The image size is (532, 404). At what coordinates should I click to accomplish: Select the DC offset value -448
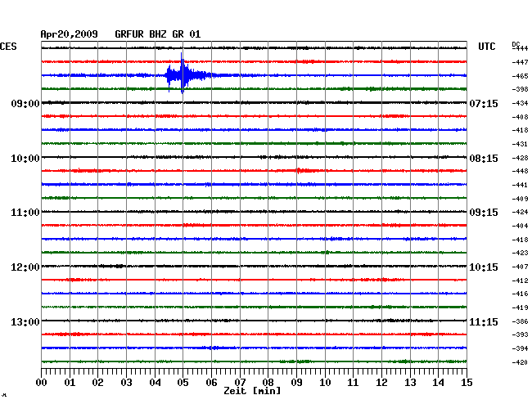pyautogui.click(x=520, y=171)
